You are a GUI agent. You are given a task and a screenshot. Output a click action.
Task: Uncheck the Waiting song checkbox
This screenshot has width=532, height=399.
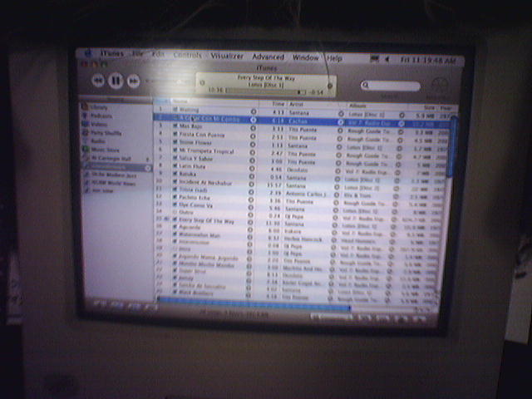(x=175, y=111)
